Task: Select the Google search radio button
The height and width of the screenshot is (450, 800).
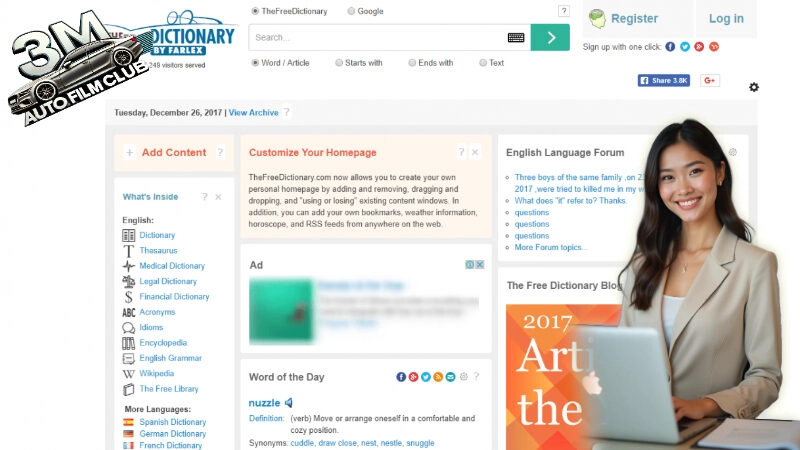Action: point(351,11)
